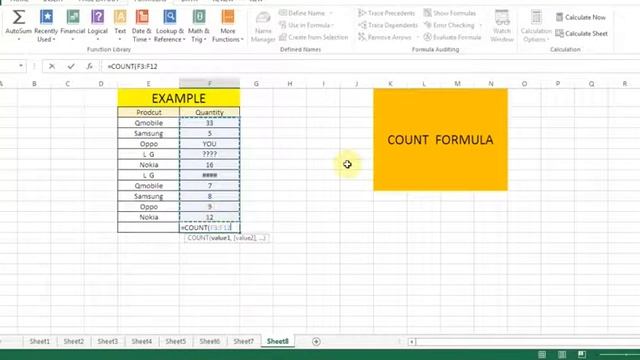Click the Quantity header cell

coord(209,112)
